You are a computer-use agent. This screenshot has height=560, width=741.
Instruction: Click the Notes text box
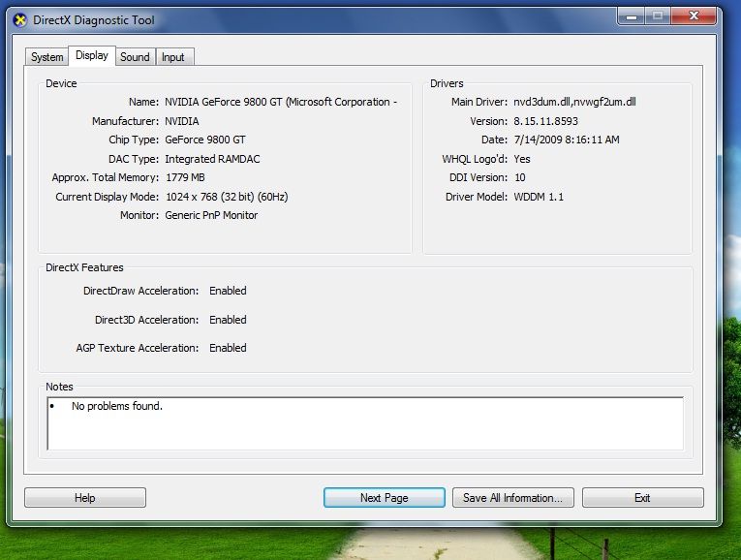tap(365, 423)
